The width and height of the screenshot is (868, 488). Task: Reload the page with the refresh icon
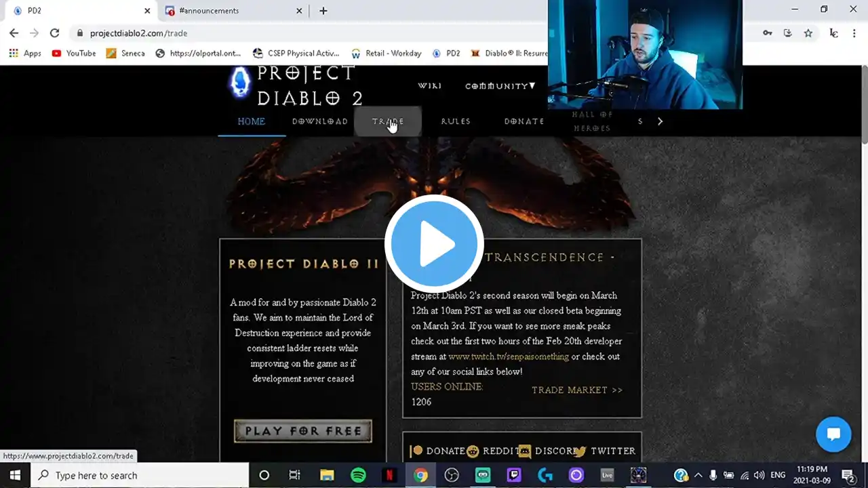pos(55,33)
